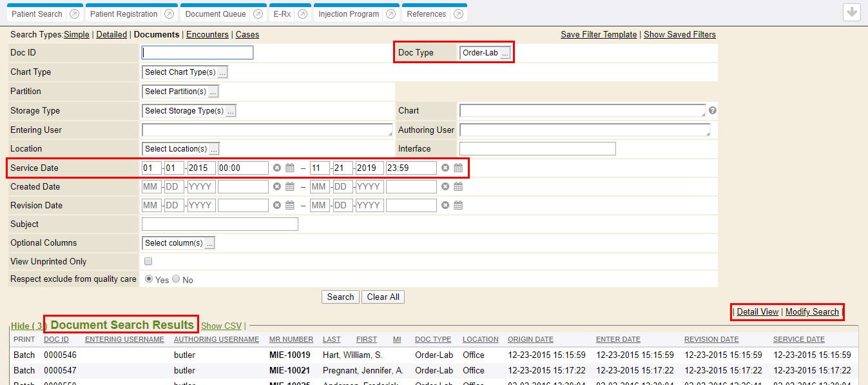This screenshot has height=385, width=868.
Task: Open calendar for Created Date end
Action: click(x=458, y=187)
